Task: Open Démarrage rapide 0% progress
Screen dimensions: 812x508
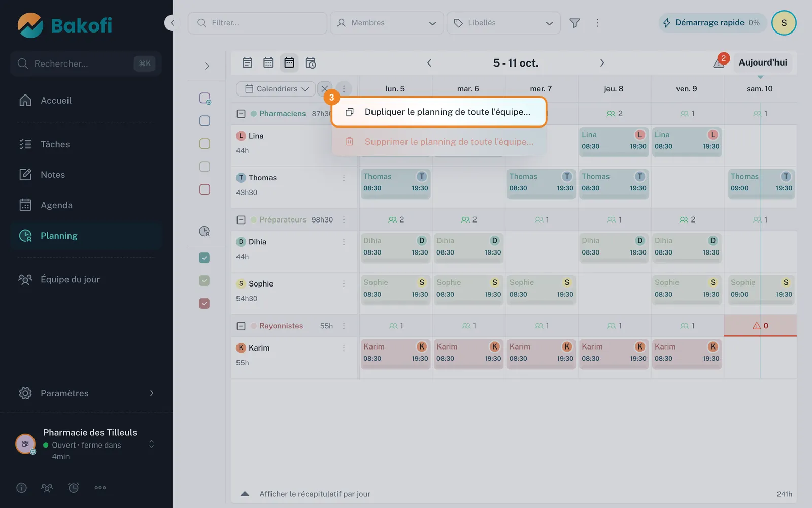Action: tap(713, 23)
